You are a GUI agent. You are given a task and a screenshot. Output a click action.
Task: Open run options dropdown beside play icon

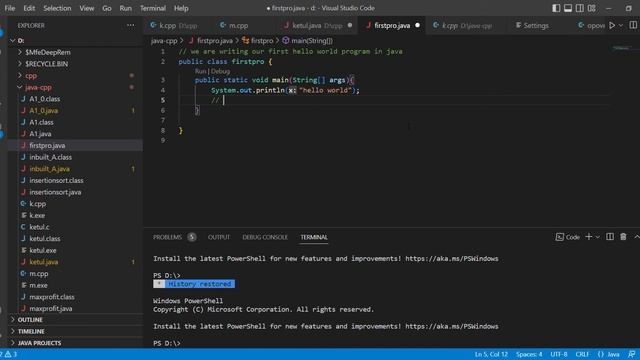pos(620,25)
